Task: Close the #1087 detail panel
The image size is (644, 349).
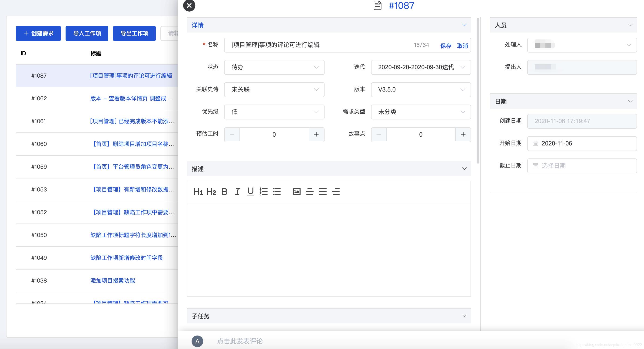Action: tap(189, 6)
